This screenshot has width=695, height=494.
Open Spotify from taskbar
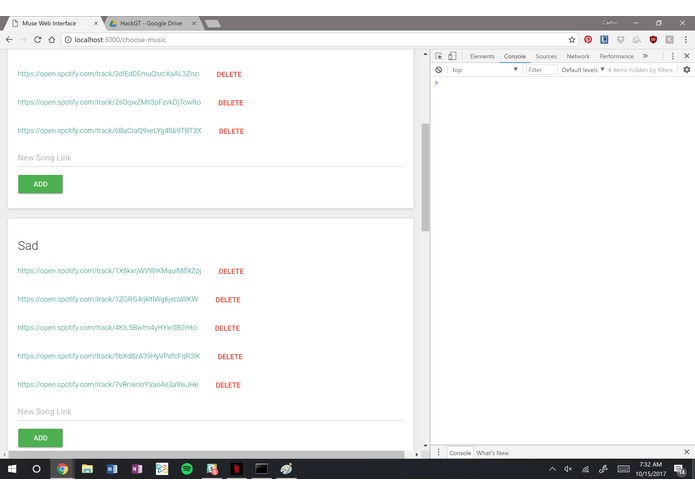coord(187,469)
